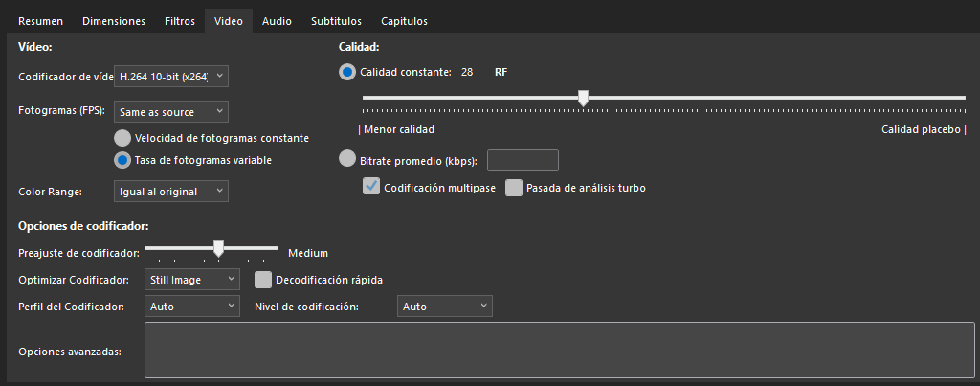Enable Pasada de análisis turbo checkbox
980x386 pixels.
click(514, 188)
